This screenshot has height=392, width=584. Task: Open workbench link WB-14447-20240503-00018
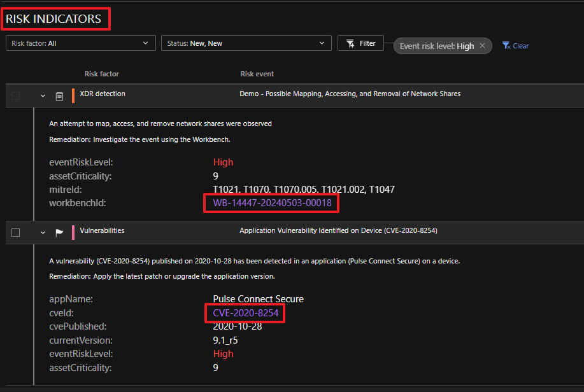(x=272, y=204)
